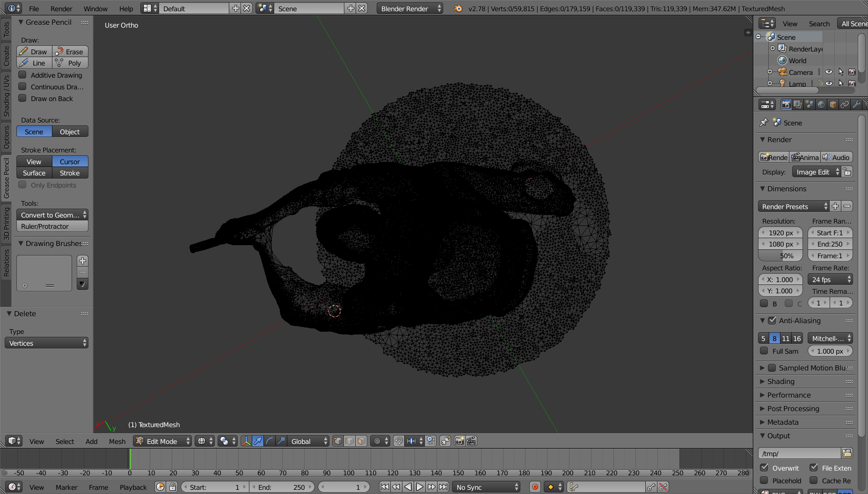Open Modifiers properties tab wrench icon
The width and height of the screenshot is (868, 494).
click(x=856, y=105)
